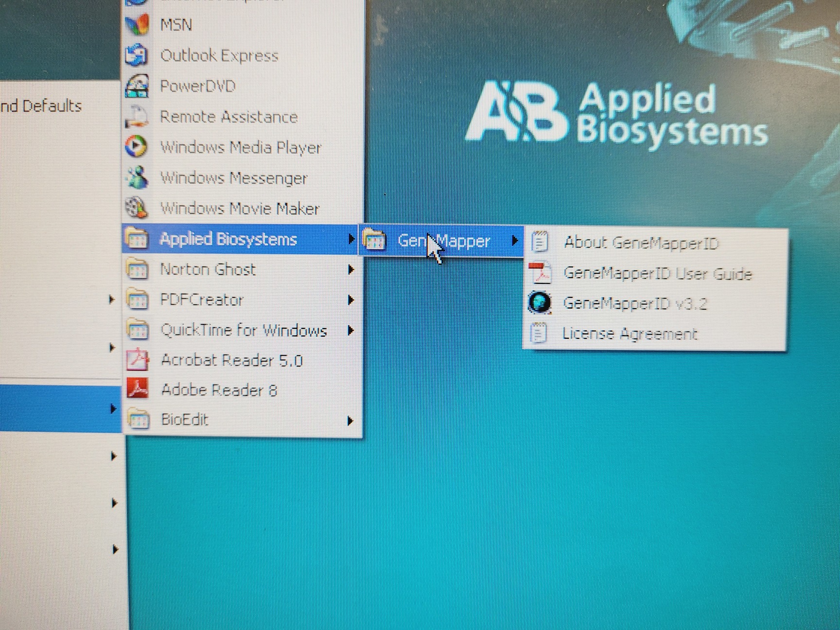The height and width of the screenshot is (630, 840).
Task: Click the GeneMapperID User Guide PDF icon
Action: pyautogui.click(x=541, y=273)
